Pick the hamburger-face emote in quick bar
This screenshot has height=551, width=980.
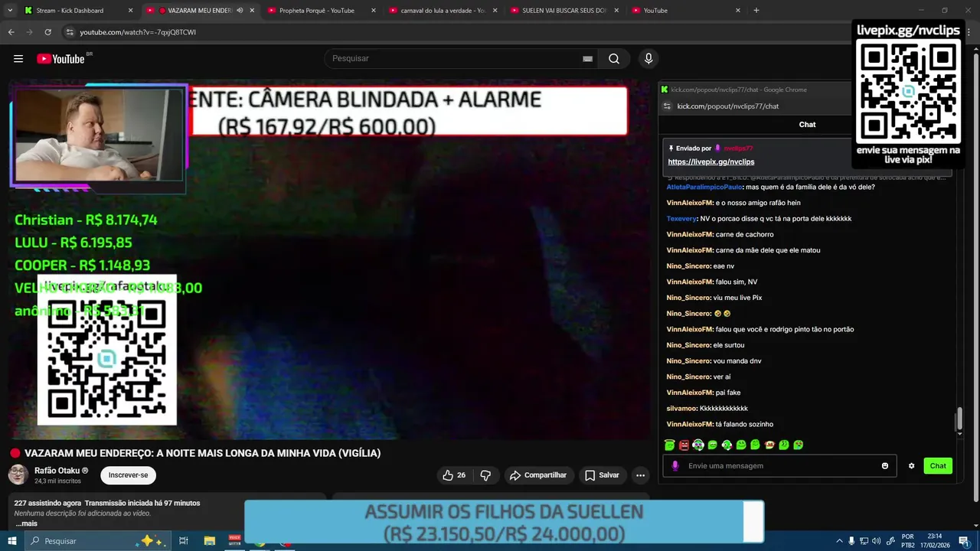pyautogui.click(x=769, y=445)
